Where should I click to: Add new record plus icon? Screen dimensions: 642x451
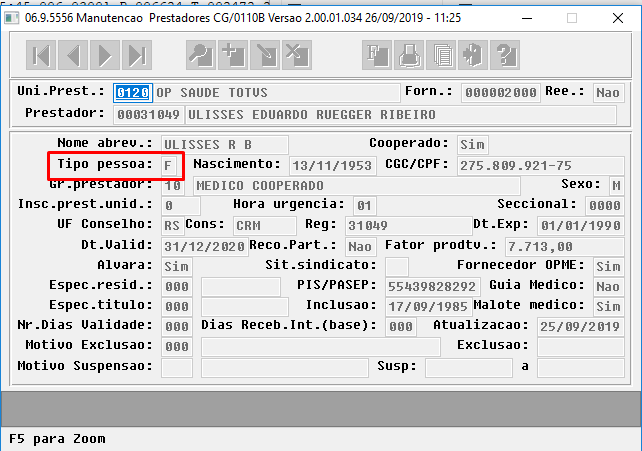(x=233, y=55)
